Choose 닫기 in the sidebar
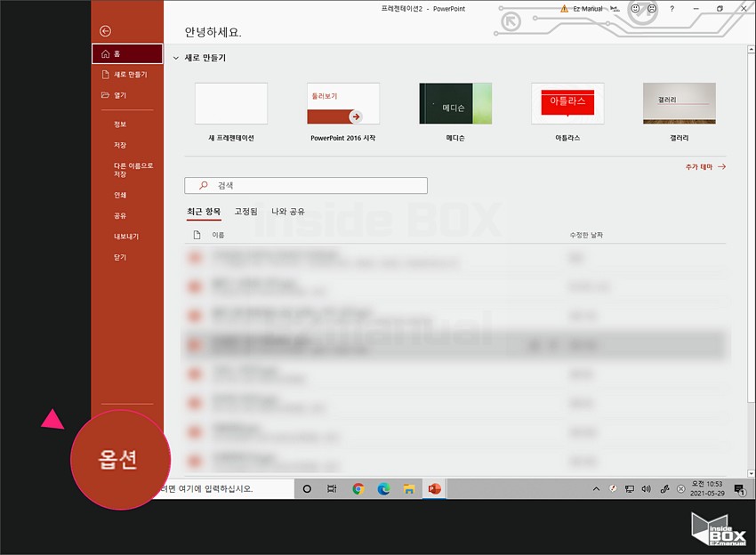Viewport: 756px width, 555px height. [x=120, y=257]
